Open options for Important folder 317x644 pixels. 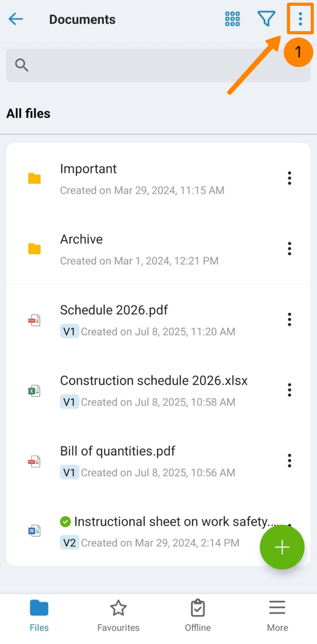pyautogui.click(x=289, y=178)
